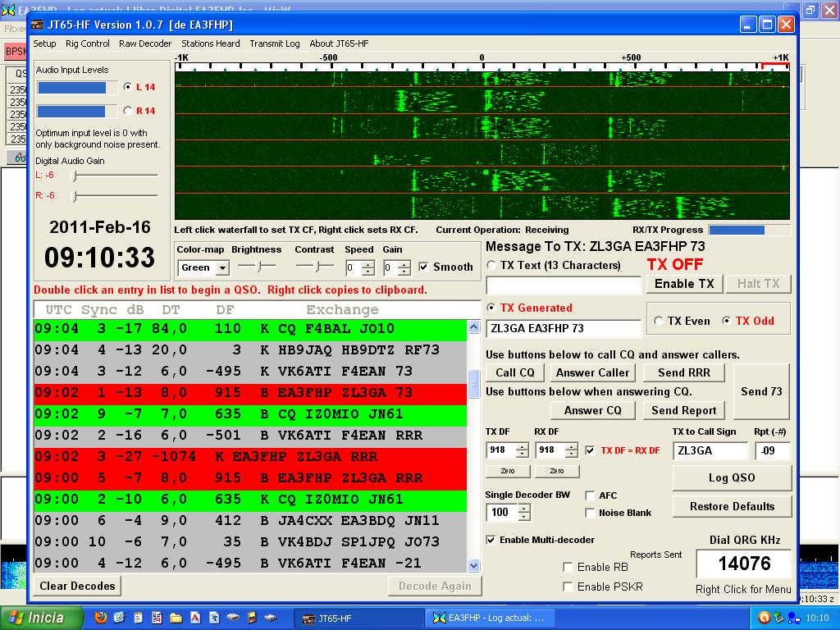Enable the AFC checkbox
This screenshot has width=840, height=630.
pos(590,495)
